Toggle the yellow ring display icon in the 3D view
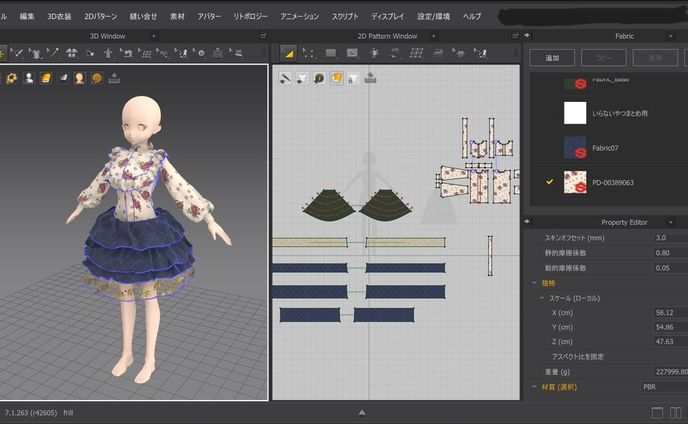688x424 pixels. click(x=12, y=78)
